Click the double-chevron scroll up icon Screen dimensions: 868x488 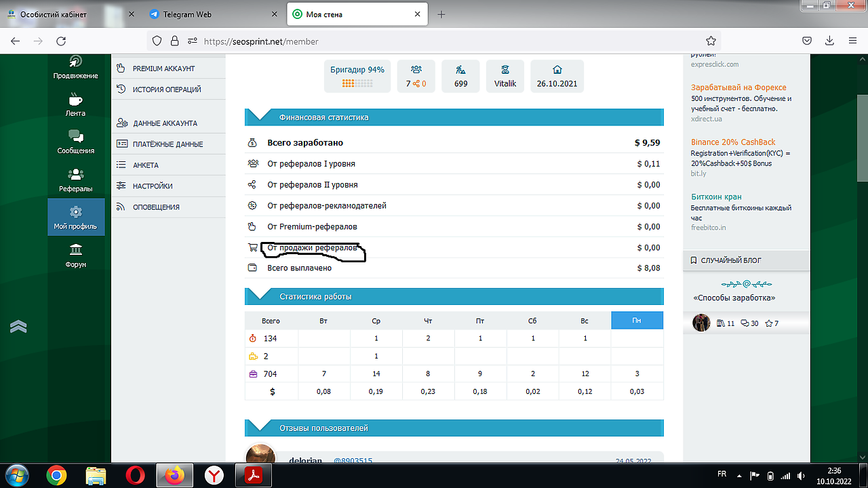tap(18, 327)
